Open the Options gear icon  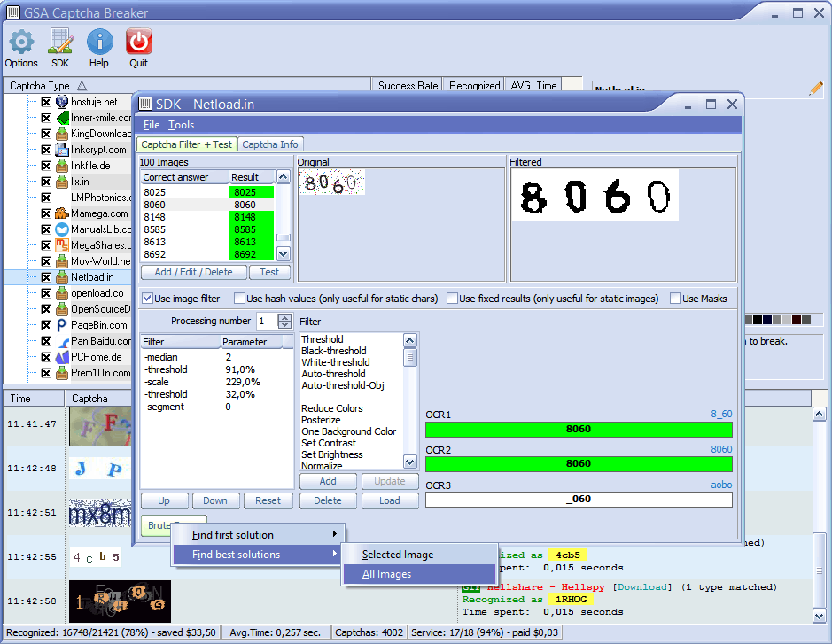pos(21,42)
